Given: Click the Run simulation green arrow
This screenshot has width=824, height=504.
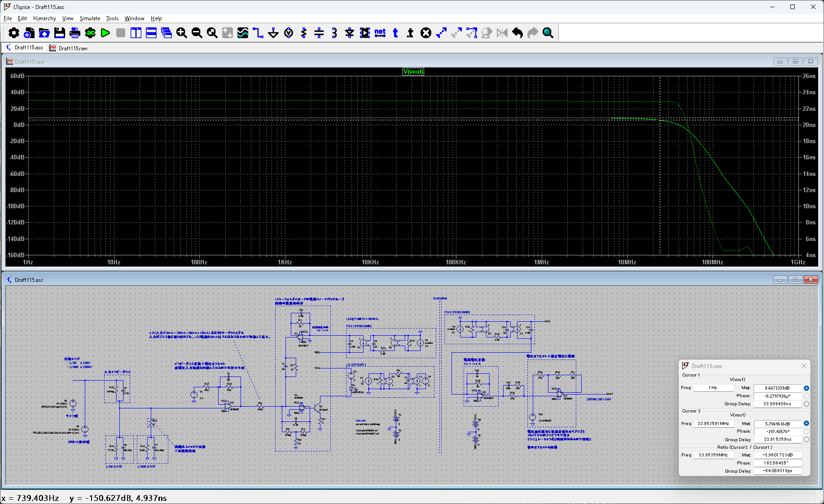Looking at the screenshot, I should tap(105, 33).
